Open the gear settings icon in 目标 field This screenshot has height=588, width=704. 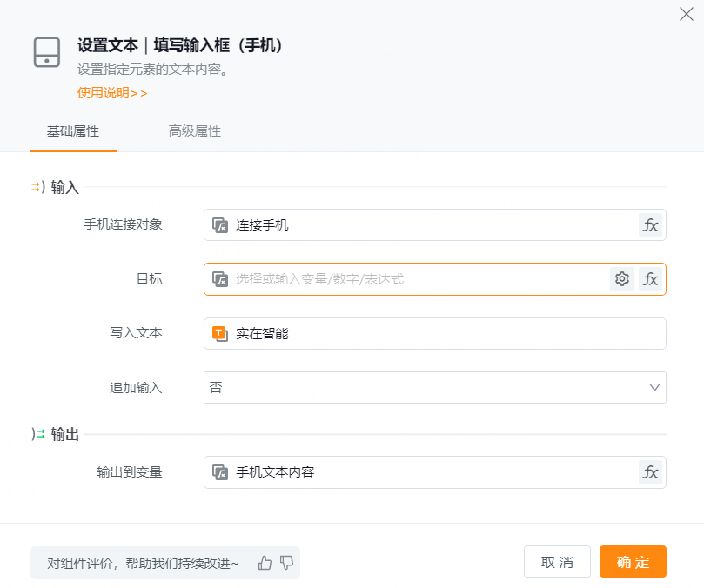[x=621, y=279]
